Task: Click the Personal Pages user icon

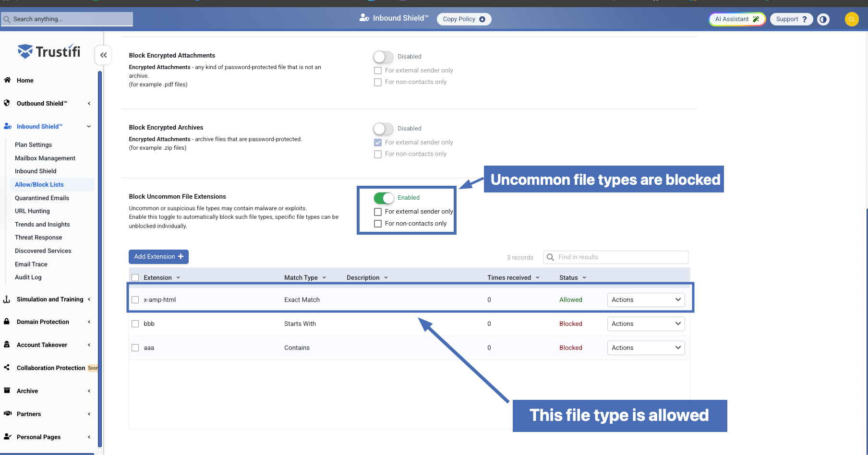Action: 7,437
